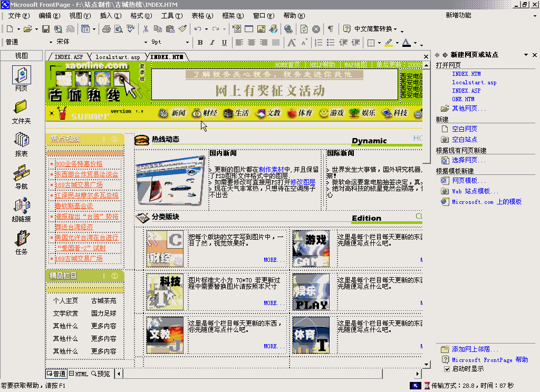Open the Tasks (任务) view icon
Screen dimensions: 540x392
pos(22,239)
